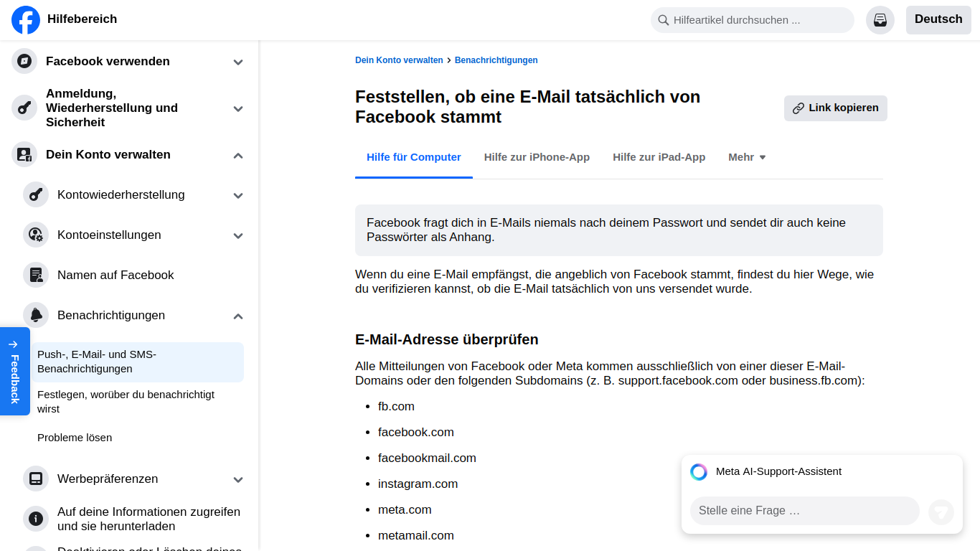Click the Facebook logo icon
Image resolution: width=980 pixels, height=551 pixels.
[26, 20]
